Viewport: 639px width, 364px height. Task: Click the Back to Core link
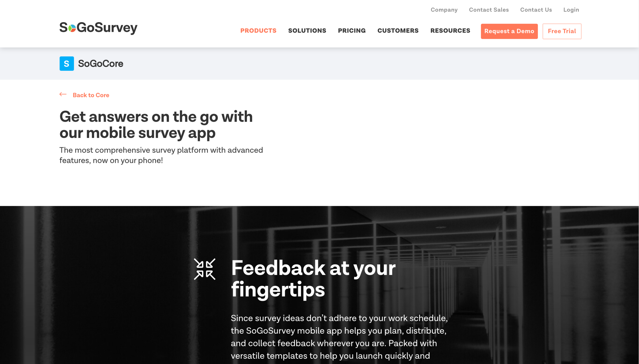[84, 95]
